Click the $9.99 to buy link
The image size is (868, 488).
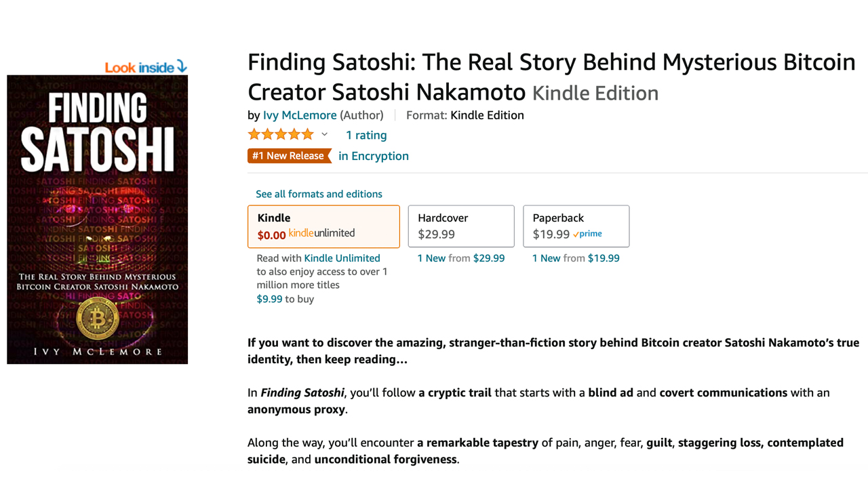click(x=269, y=299)
